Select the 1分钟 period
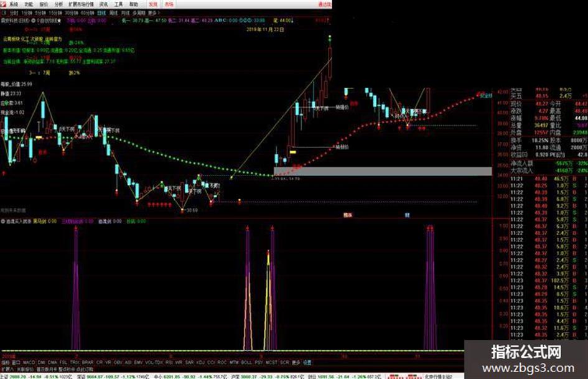Screen dimensions: 588x379 coord(27,13)
